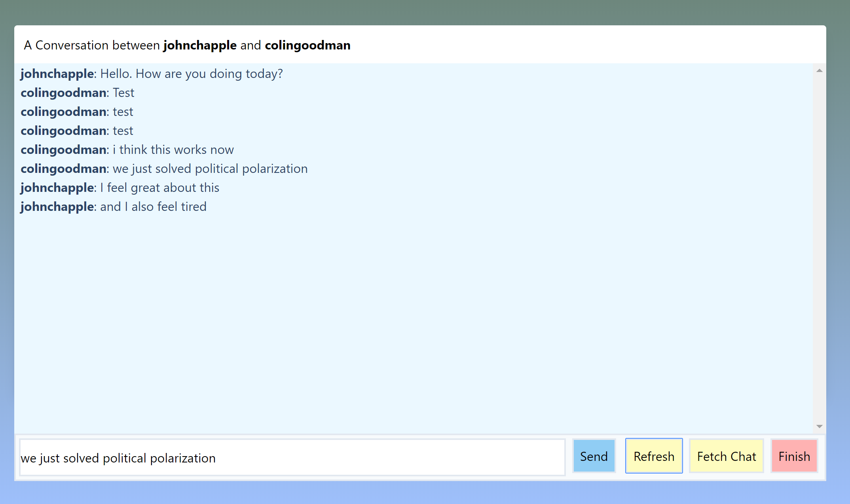
Task: Click the colingoodman name beside 'i think this works now'
Action: (x=63, y=150)
